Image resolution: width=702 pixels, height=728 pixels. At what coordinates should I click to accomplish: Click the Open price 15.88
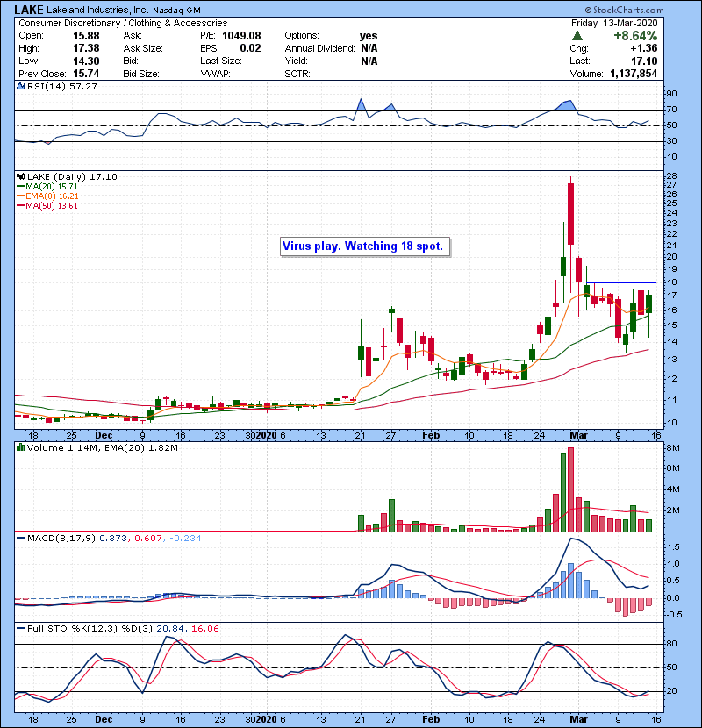pos(86,36)
